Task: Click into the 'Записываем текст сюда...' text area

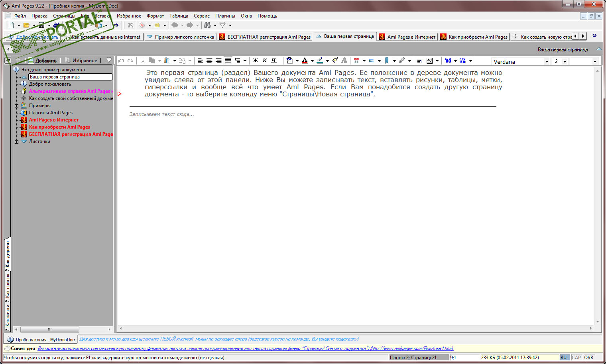Action: click(161, 114)
